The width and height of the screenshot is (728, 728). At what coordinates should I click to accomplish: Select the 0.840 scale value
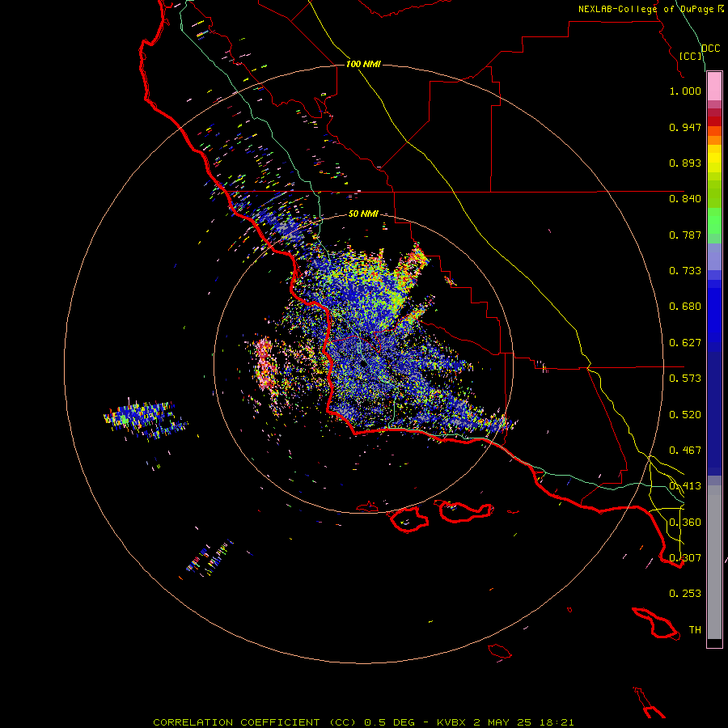pyautogui.click(x=685, y=199)
